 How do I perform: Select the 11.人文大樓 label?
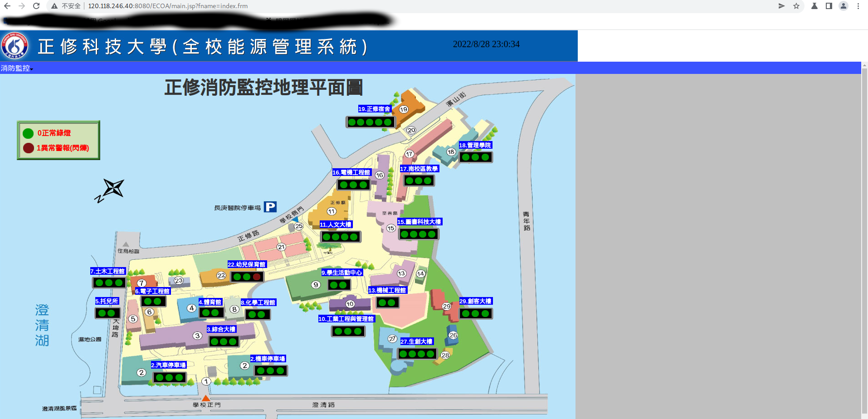click(336, 224)
